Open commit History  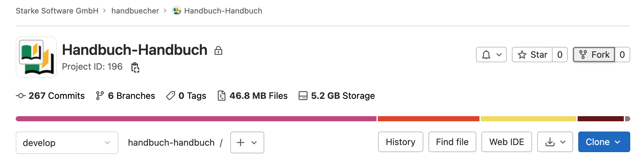[401, 142]
